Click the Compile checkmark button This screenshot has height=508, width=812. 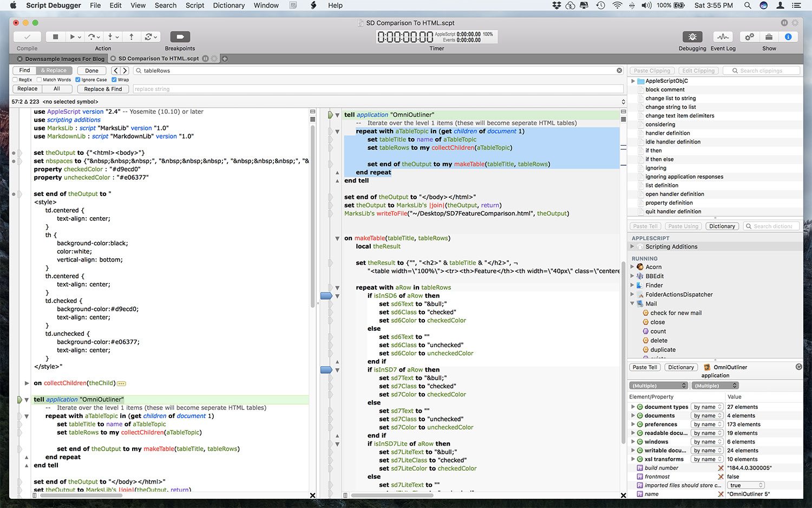[x=27, y=37]
